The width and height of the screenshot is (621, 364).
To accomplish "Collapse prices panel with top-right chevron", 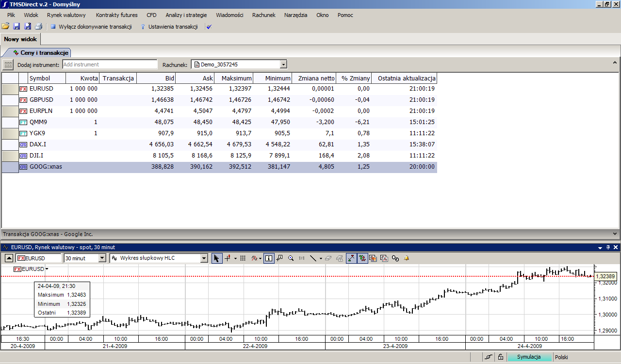I will click(615, 64).
